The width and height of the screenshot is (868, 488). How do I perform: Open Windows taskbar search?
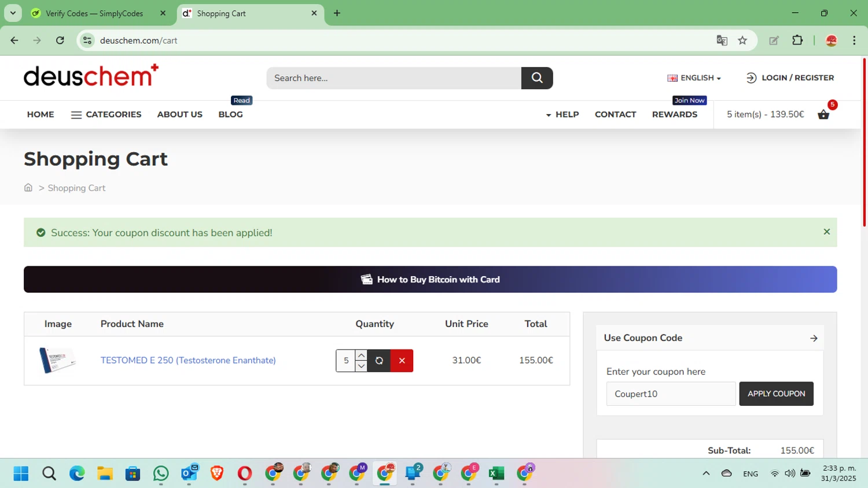(49, 474)
